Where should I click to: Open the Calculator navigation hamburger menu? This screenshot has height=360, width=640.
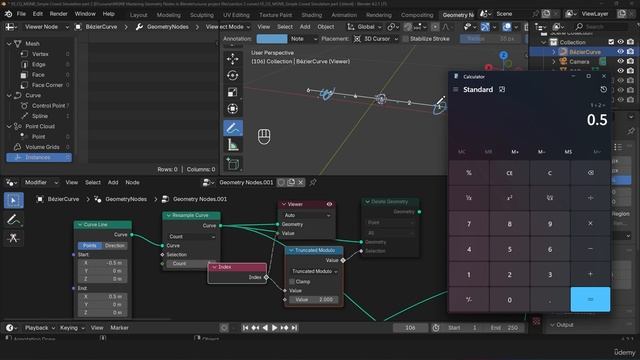pos(456,89)
